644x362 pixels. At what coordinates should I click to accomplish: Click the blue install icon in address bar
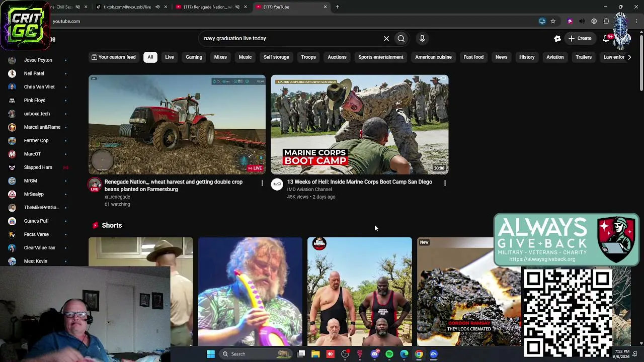542,21
